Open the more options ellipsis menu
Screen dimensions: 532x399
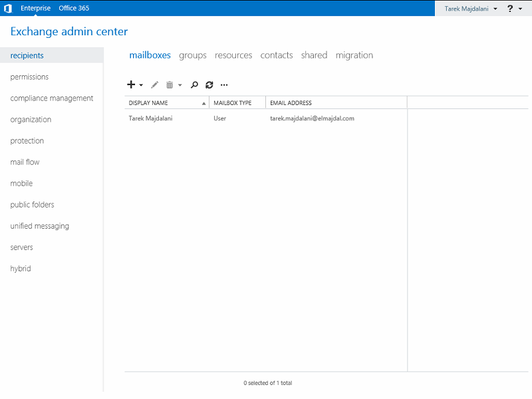tap(223, 84)
